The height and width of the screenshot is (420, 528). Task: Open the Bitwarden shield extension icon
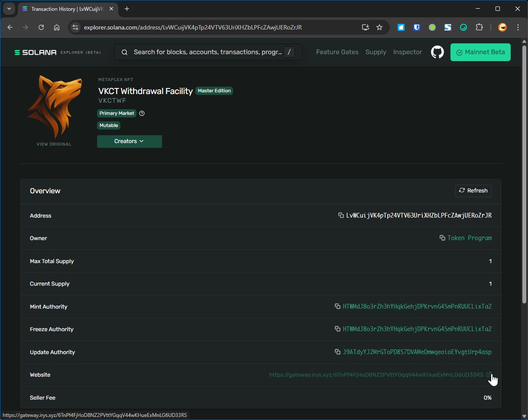tap(417, 27)
